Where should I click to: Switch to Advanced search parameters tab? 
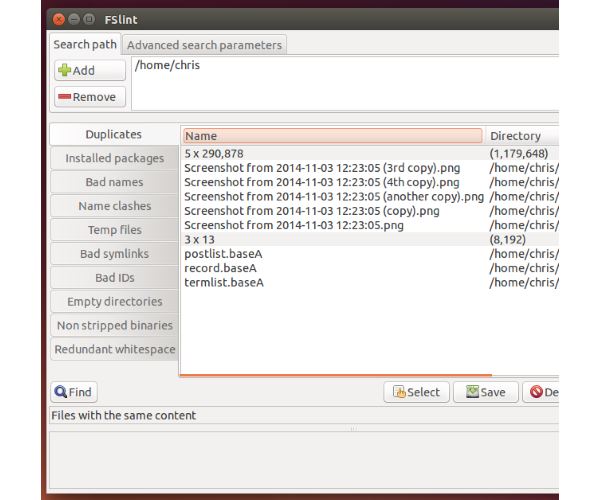pyautogui.click(x=204, y=45)
